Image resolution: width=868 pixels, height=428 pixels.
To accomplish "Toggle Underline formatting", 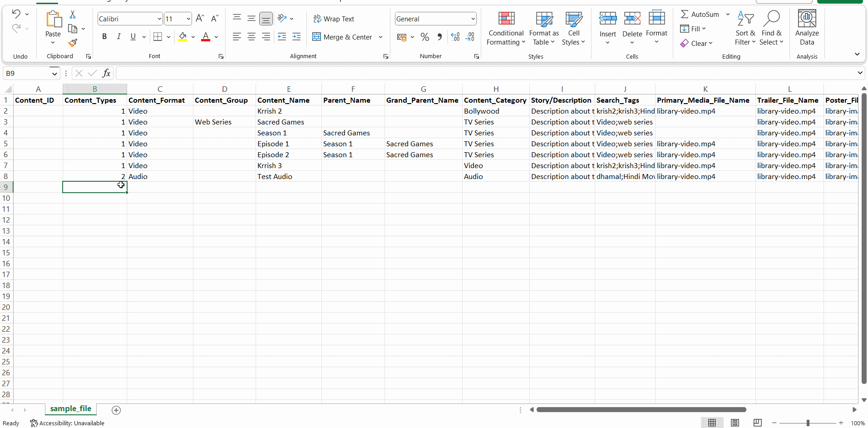I will pos(133,37).
